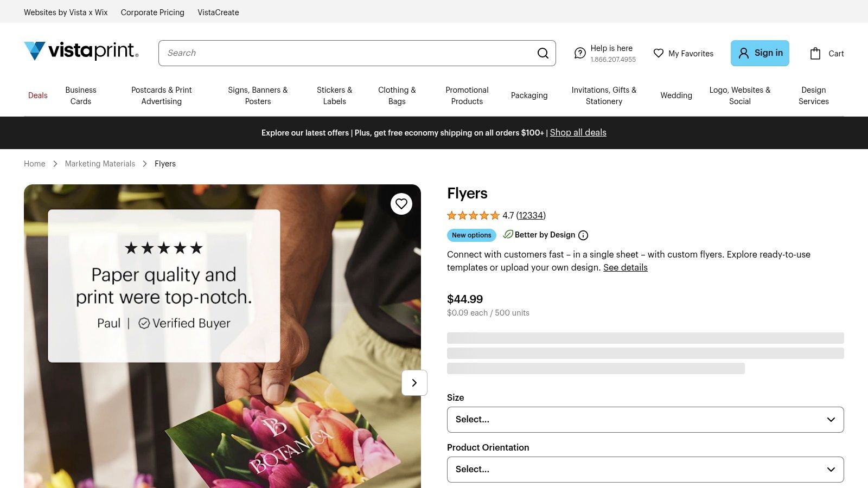Open the VistaCreate link
The image size is (868, 488).
pos(218,12)
